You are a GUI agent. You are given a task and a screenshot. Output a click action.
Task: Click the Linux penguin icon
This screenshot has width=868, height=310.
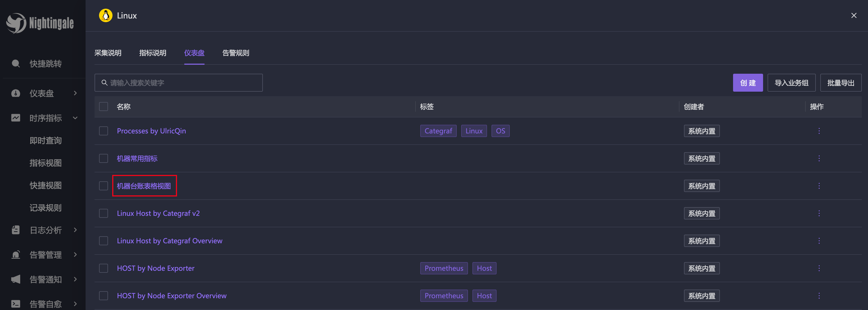[x=105, y=15]
